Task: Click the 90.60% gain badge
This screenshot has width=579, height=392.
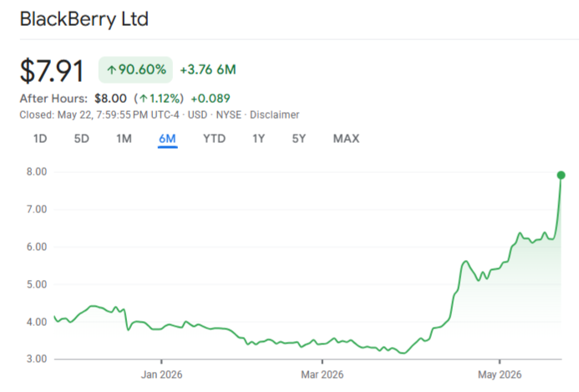Action: pos(135,69)
